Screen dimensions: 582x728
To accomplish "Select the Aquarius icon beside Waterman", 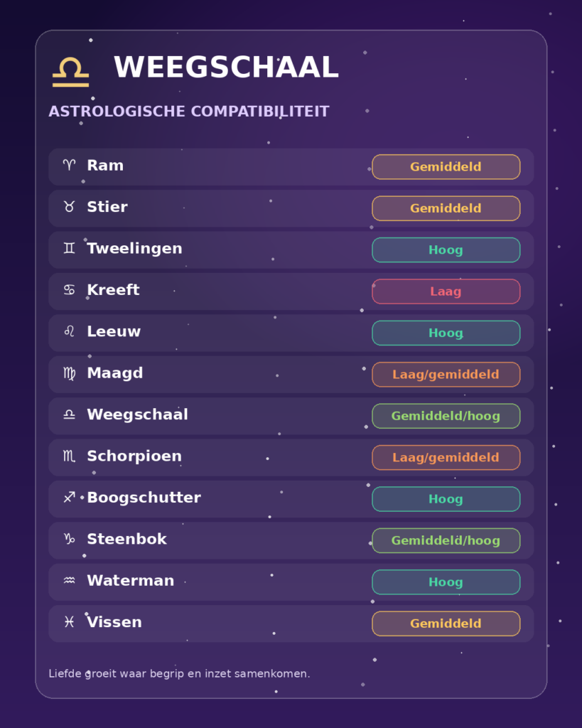I will click(69, 580).
